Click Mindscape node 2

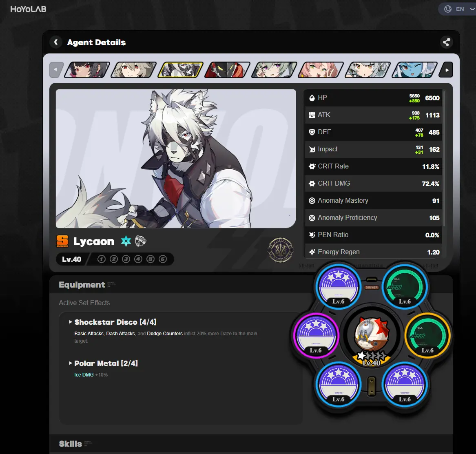114,259
